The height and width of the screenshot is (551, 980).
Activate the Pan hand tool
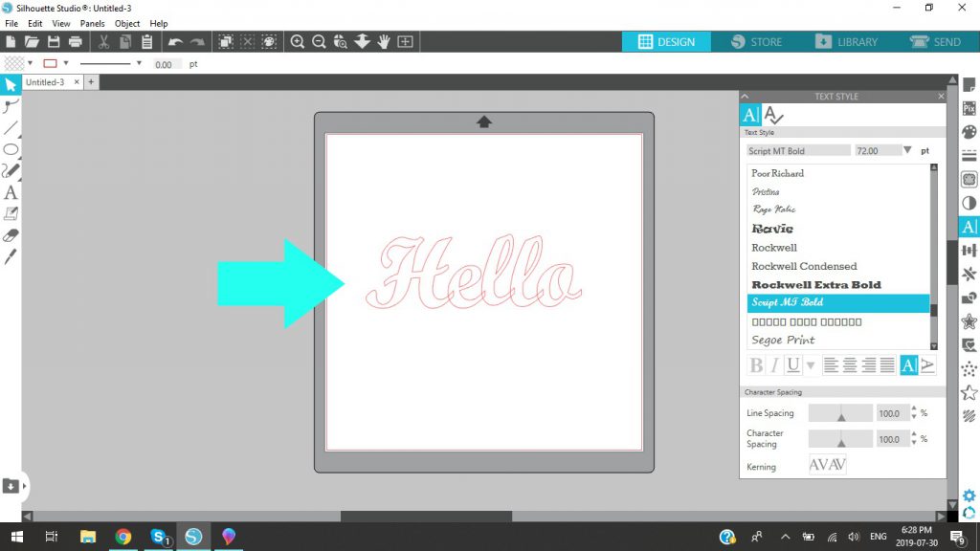384,42
